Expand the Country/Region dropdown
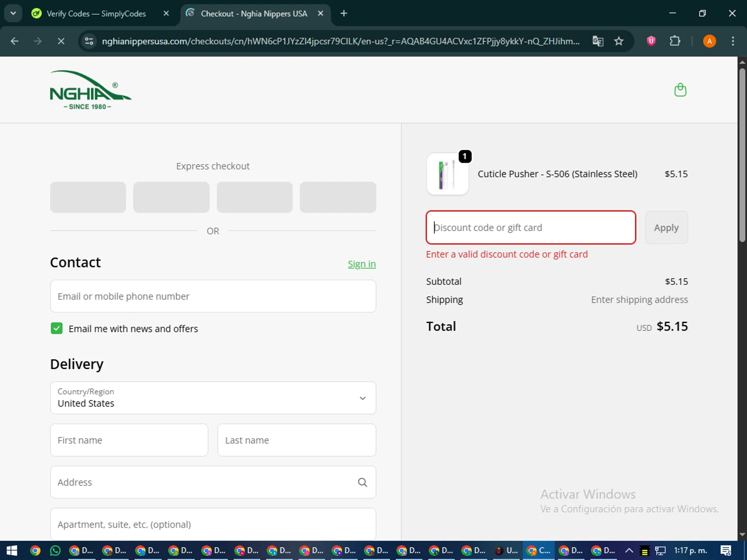The width and height of the screenshot is (747, 560). pos(213,398)
